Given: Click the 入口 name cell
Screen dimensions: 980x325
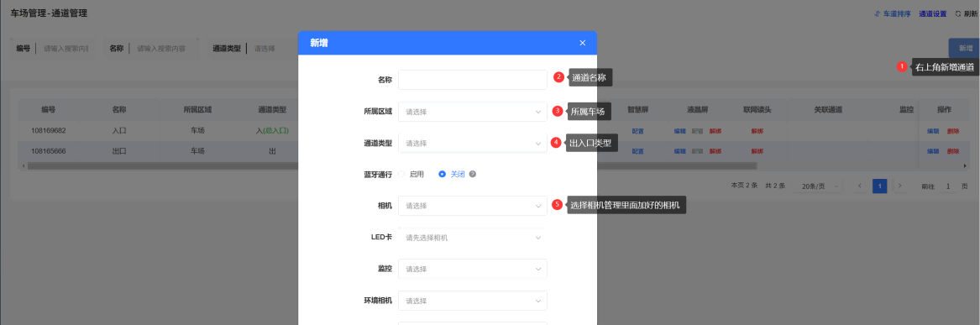Looking at the screenshot, I should [x=119, y=131].
